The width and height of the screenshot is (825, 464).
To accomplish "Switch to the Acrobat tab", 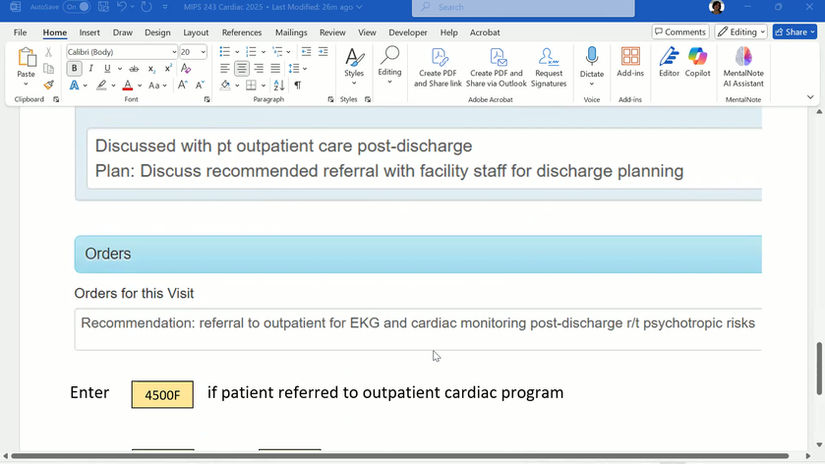I will [x=485, y=32].
